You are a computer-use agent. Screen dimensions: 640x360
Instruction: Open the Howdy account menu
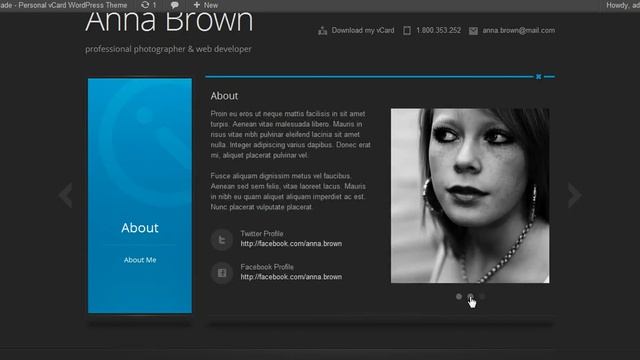(x=623, y=5)
